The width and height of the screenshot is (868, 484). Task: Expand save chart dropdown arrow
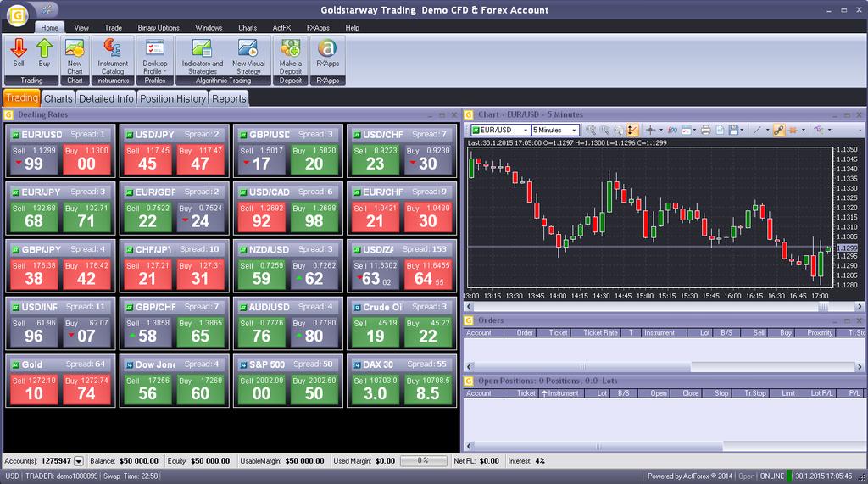pyautogui.click(x=742, y=131)
